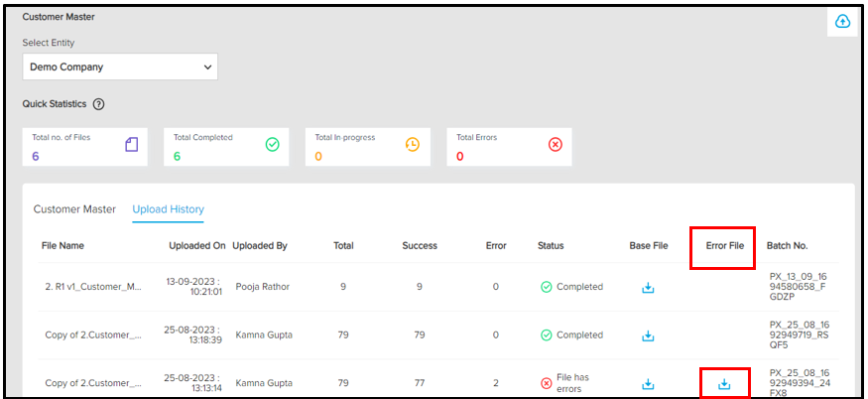
Task: Select the Upload History tab
Action: [x=169, y=209]
